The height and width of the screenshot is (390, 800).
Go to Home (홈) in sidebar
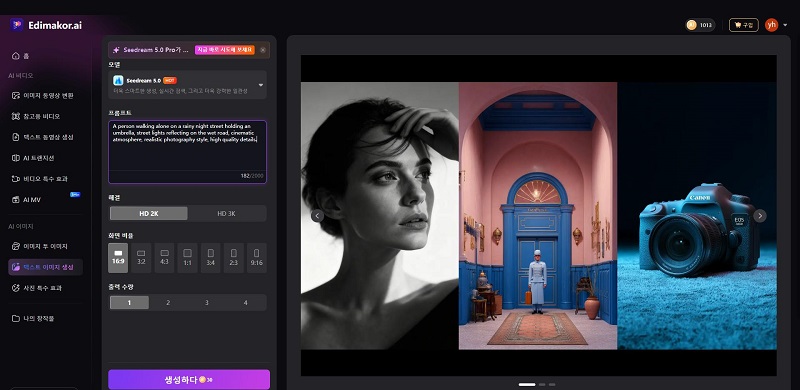tap(20, 56)
